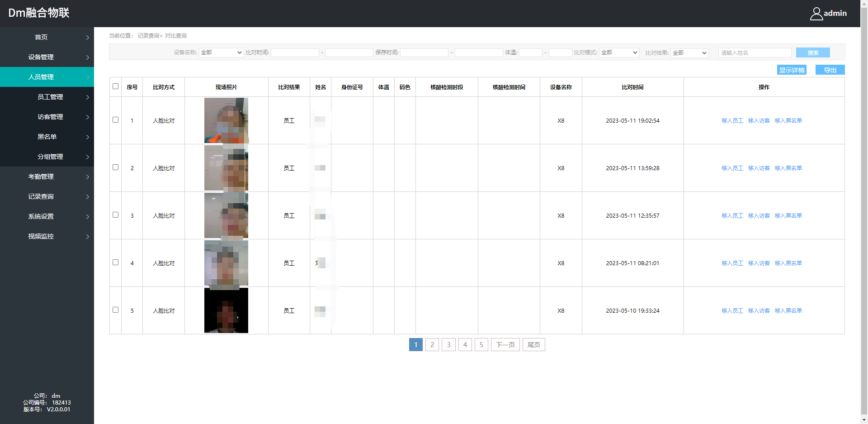
Task: Go to page 5 in pagination
Action: point(481,344)
